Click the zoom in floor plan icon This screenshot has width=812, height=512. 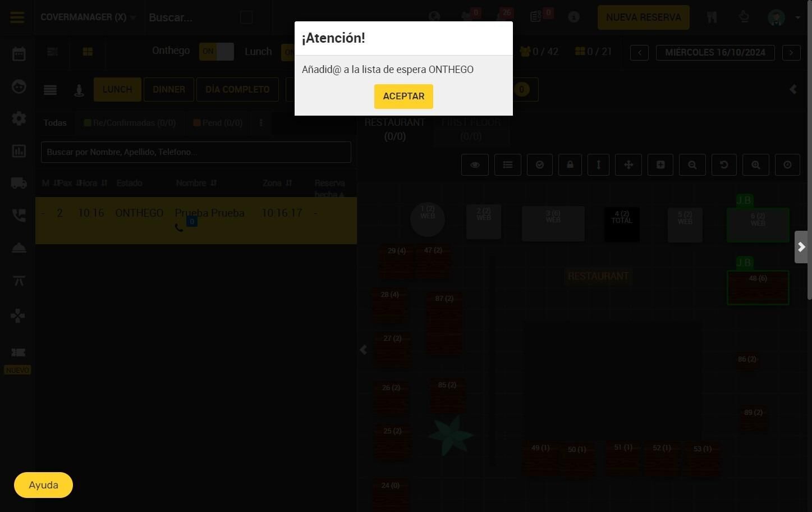(x=756, y=164)
